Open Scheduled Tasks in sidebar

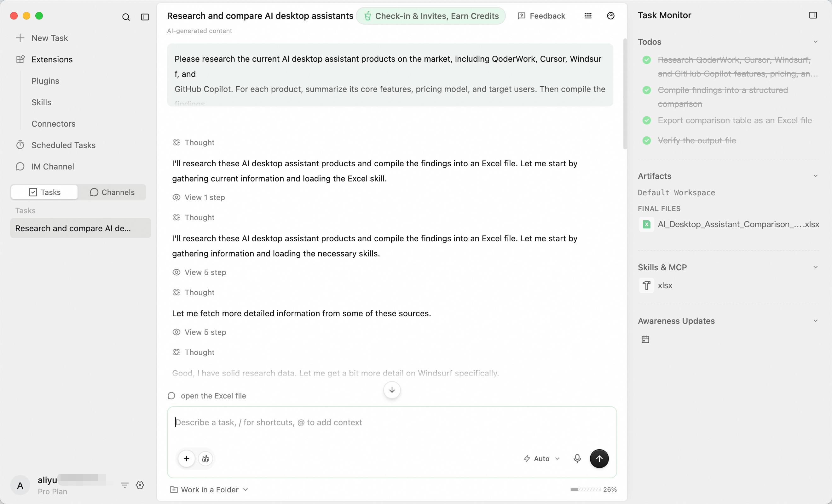63,145
